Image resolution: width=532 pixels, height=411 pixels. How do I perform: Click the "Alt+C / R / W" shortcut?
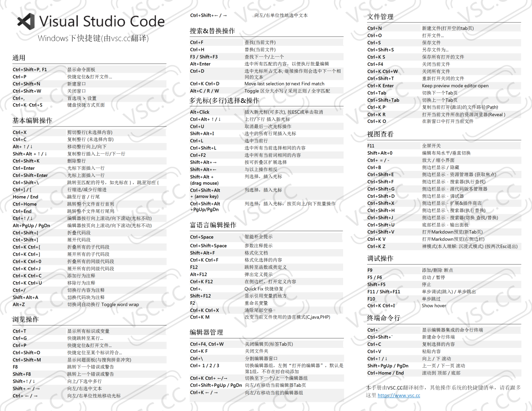click(x=204, y=91)
